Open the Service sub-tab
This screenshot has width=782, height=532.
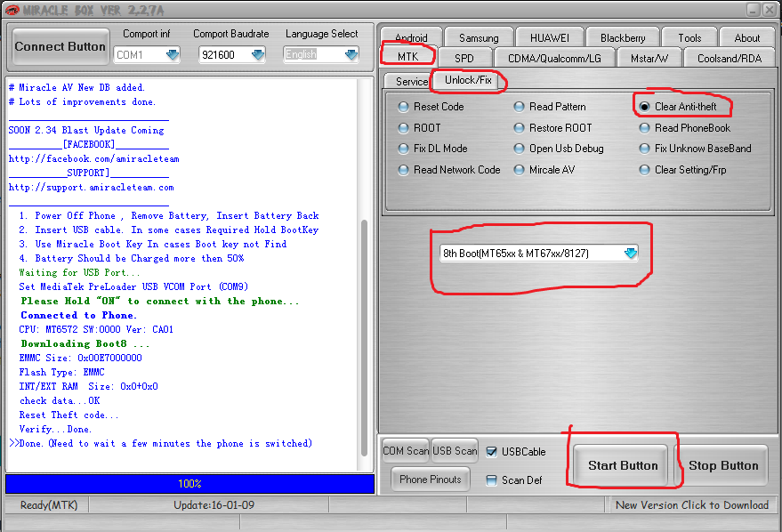[x=411, y=81]
